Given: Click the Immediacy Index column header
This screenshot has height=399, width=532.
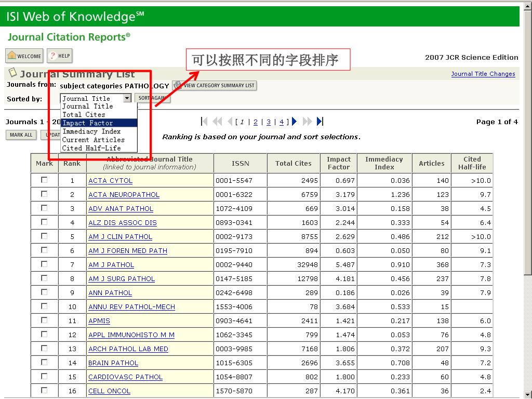Looking at the screenshot, I should tap(384, 163).
